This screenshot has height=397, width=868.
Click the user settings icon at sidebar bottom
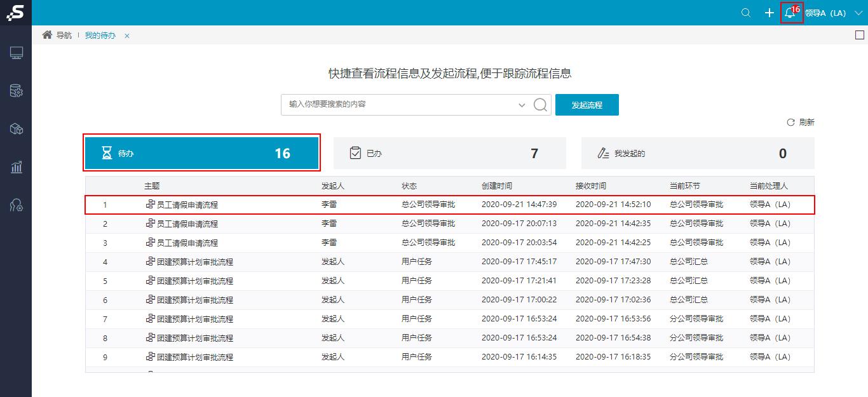[x=16, y=205]
